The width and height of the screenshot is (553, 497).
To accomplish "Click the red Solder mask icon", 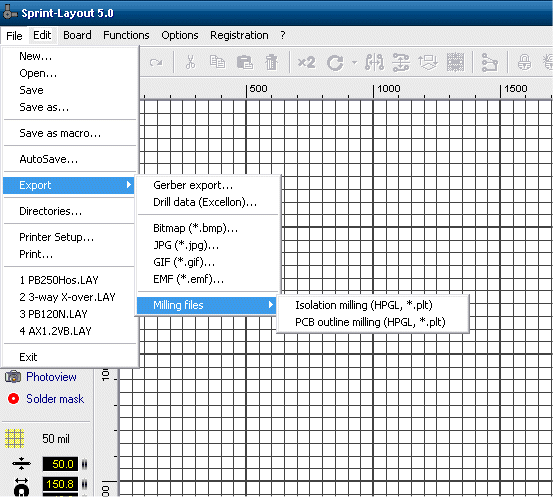I will point(13,399).
